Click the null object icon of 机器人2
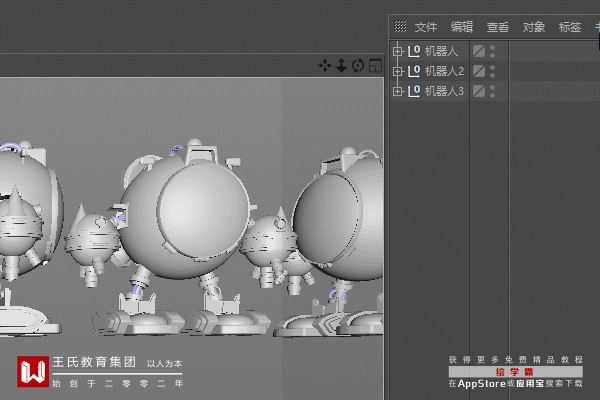Screen dimensions: 600x400 tap(414, 71)
